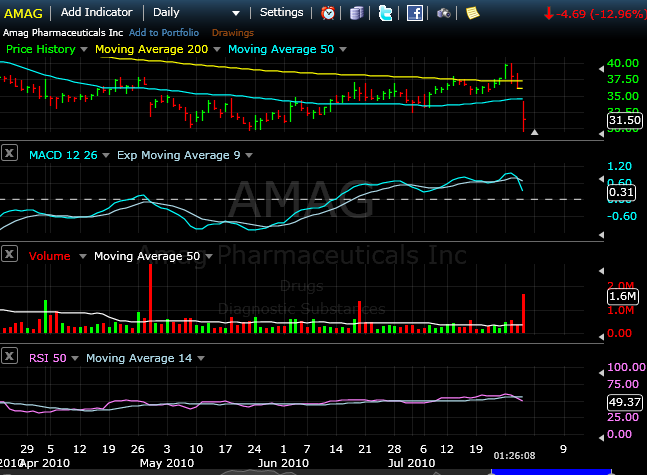Screen dimensions: 647x475
Task: Open the Settings menu
Action: [281, 13]
